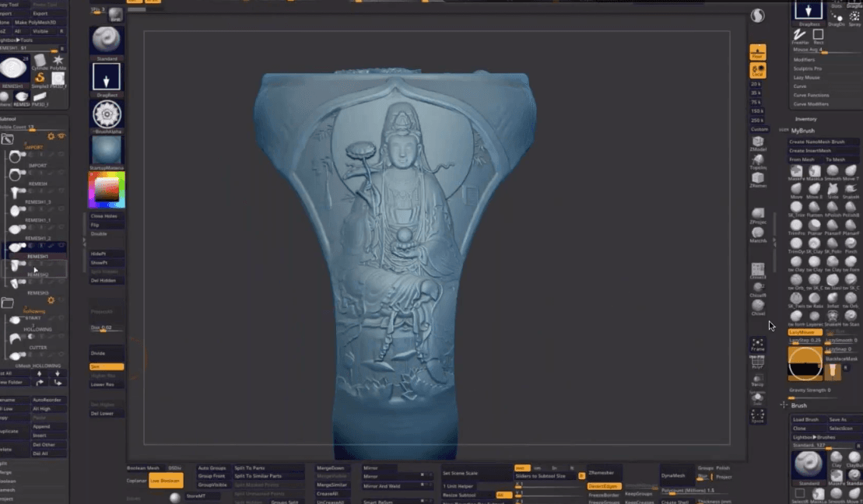863x504 pixels.
Task: Select the ZModeler brush icon
Action: click(758, 142)
